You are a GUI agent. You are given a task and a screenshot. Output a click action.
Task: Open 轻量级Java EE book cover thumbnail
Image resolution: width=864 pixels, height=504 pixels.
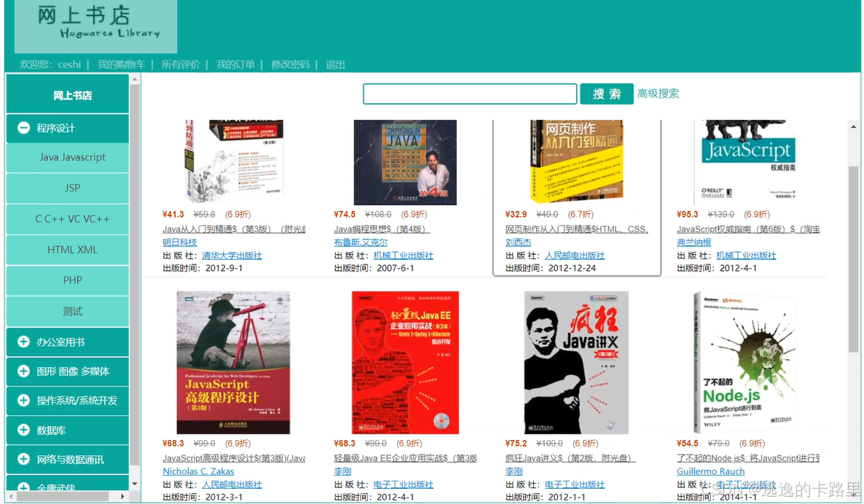(405, 363)
